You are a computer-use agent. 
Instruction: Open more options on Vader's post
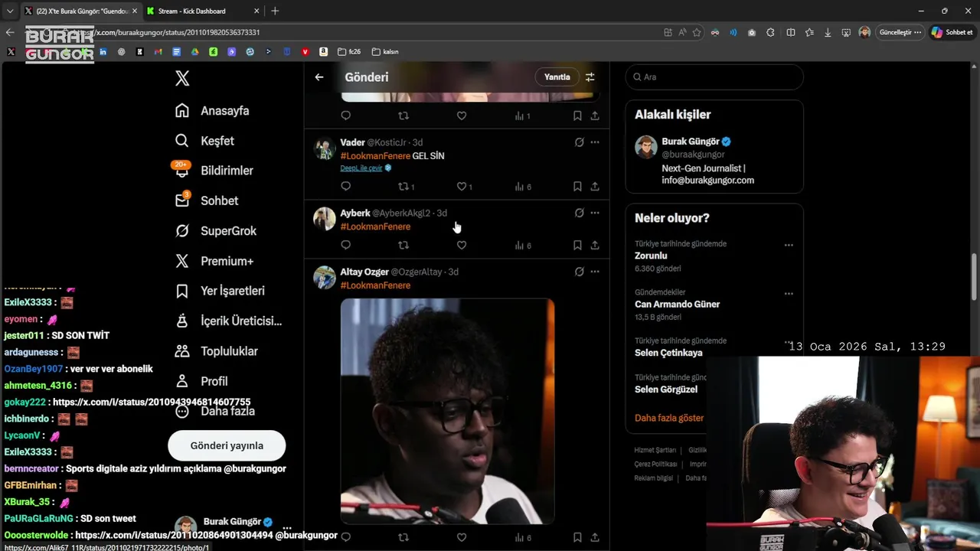pyautogui.click(x=595, y=142)
